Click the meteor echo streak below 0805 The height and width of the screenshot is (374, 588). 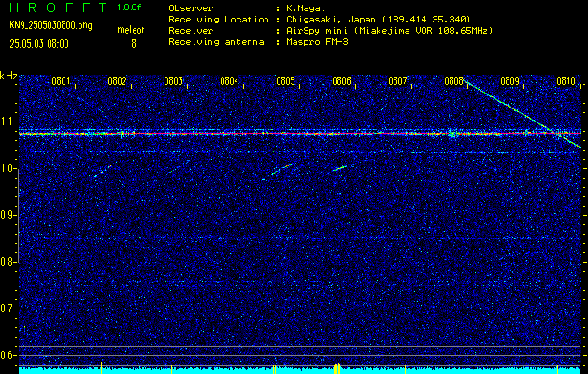tap(281, 169)
